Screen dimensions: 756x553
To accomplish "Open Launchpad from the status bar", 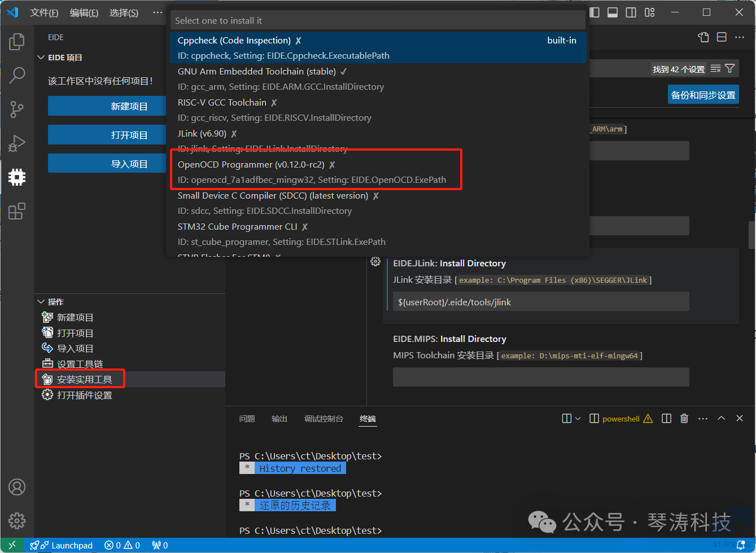I will [x=62, y=545].
